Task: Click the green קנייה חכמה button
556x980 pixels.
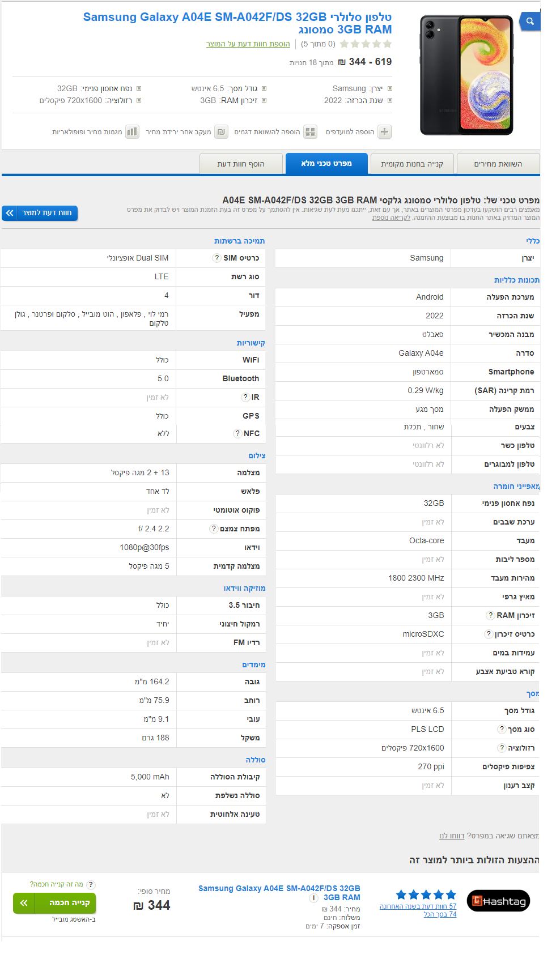Action: [x=54, y=903]
